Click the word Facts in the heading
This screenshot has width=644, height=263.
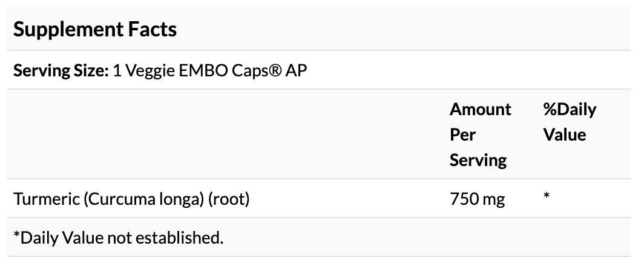pos(154,29)
